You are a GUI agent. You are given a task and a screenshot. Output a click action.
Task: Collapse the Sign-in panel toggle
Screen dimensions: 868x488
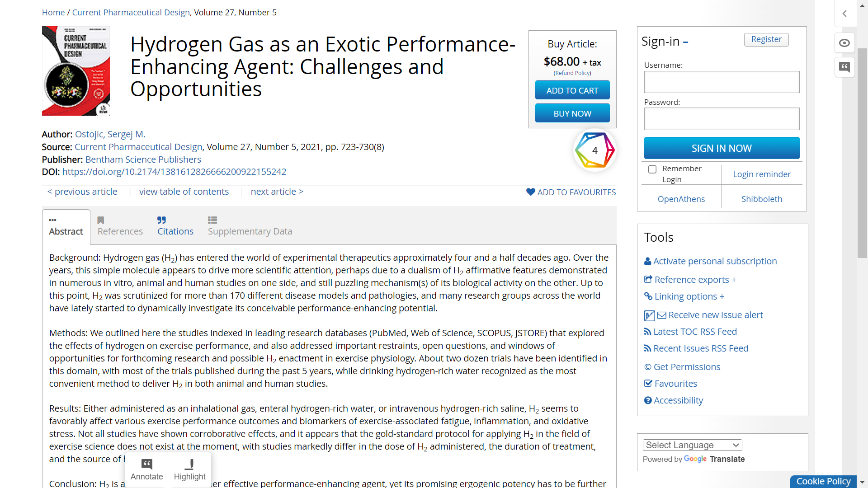[685, 42]
